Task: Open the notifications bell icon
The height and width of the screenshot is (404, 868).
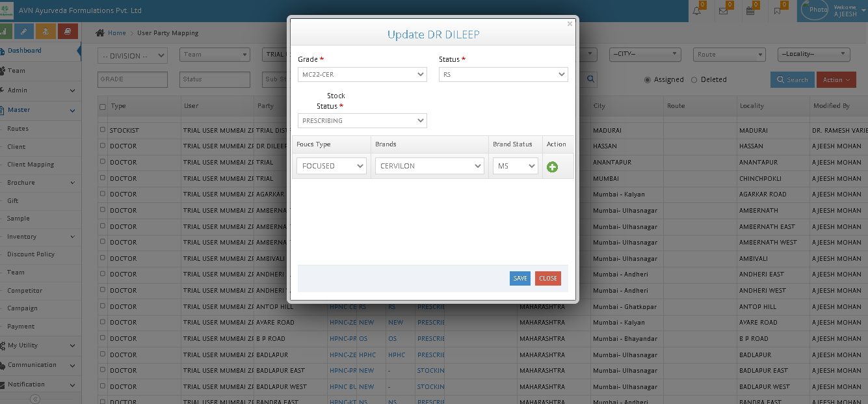Action: 697,10
